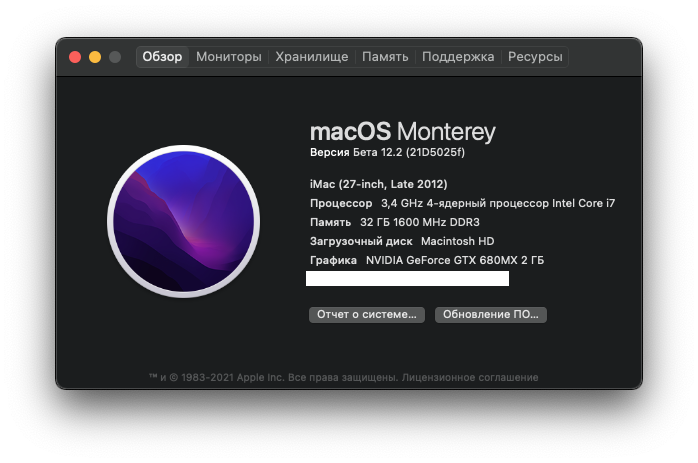Open the Ресурсы tab
The image size is (698, 463).
(x=535, y=57)
